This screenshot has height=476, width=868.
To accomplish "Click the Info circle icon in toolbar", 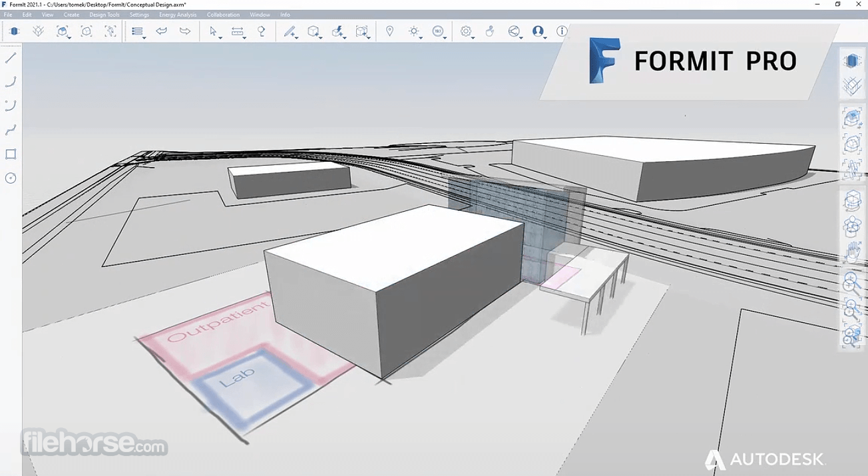I will pos(562,31).
